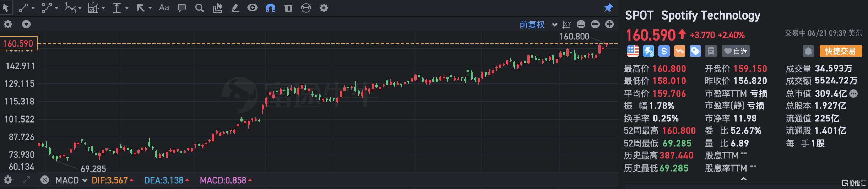The height and width of the screenshot is (189, 868).
Task: Click the MACD:0.858 value
Action: pyautogui.click(x=223, y=180)
